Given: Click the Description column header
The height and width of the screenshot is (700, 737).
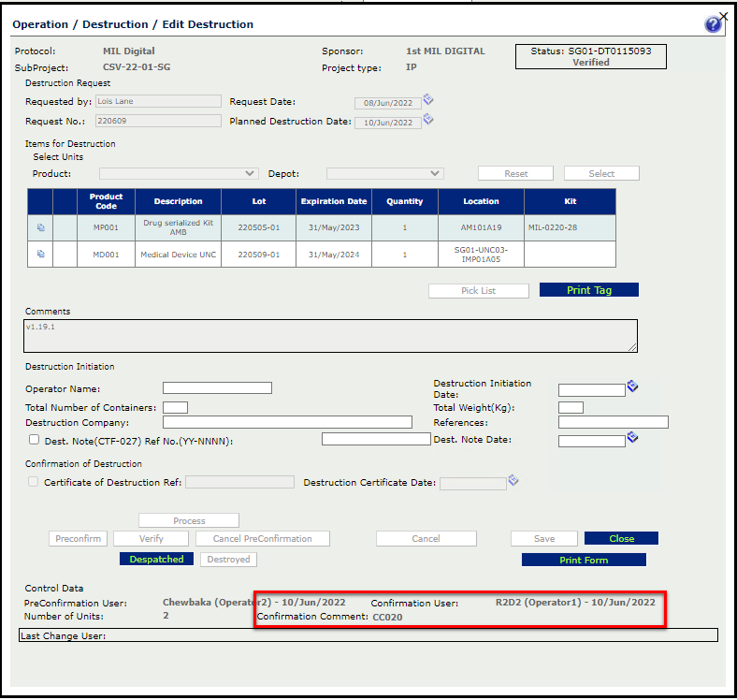Looking at the screenshot, I should 178,201.
